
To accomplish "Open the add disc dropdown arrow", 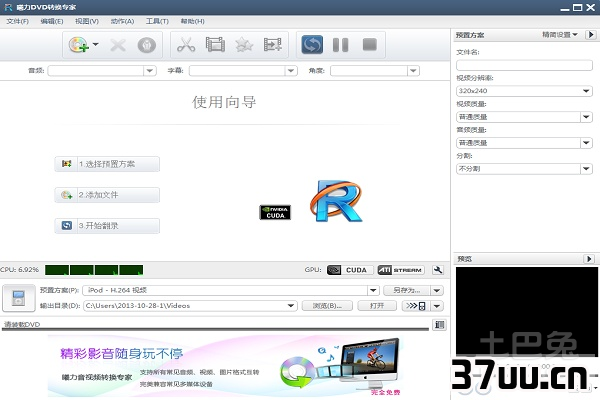I will click(95, 44).
